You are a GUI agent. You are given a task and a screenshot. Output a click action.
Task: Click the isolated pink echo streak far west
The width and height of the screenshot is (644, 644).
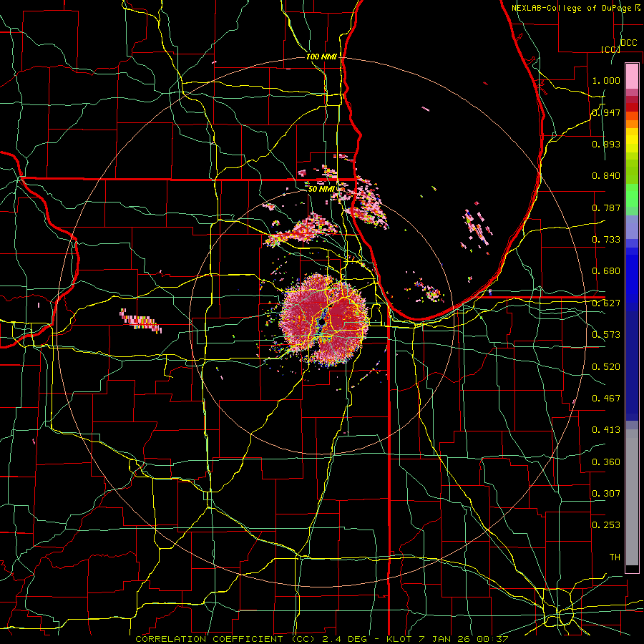pos(140,321)
